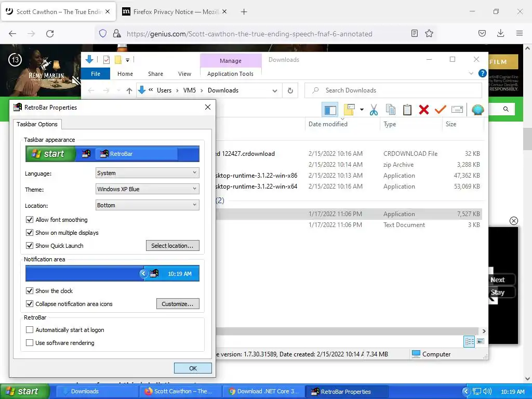Click the email envelope icon in Explorer toolbar
The image size is (532, 399).
457,110
